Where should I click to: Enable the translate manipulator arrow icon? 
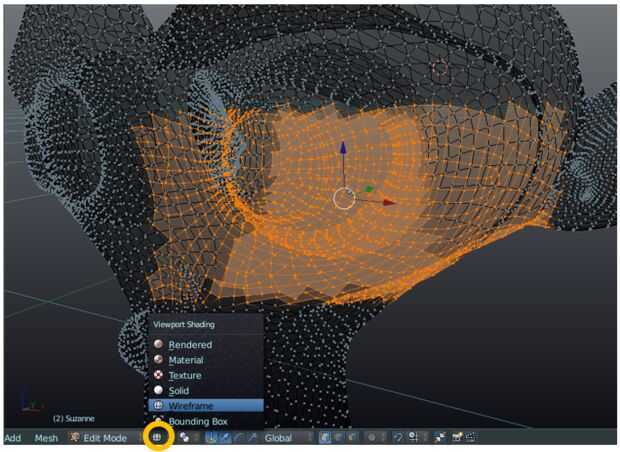coord(225,437)
